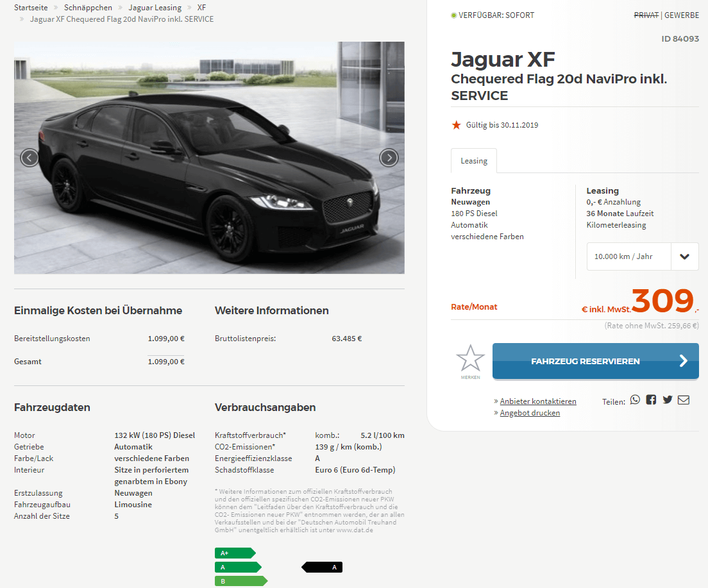Switch to GEWERBE pricing
Image resolution: width=708 pixels, height=588 pixels.
(x=681, y=15)
